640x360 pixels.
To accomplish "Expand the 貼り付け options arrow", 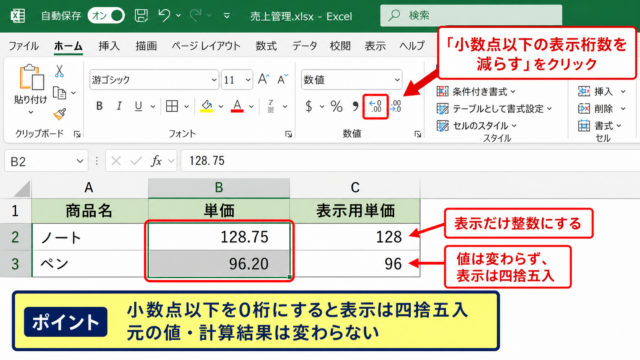I will [31, 112].
